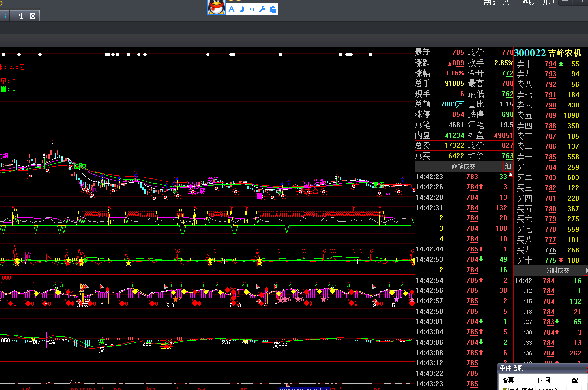Screen dimensions: 588x390
Task: Expand the arrow beside 分时成交
Action: 586,270
